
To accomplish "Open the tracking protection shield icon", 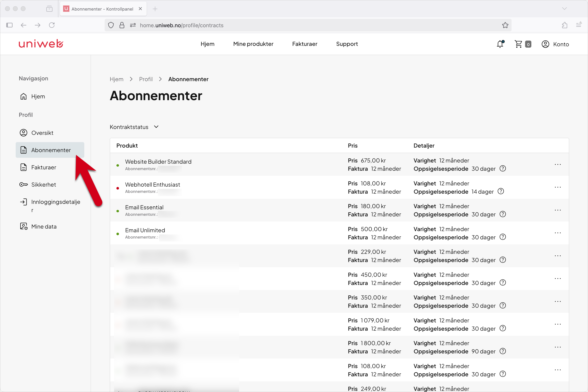I will pos(111,25).
